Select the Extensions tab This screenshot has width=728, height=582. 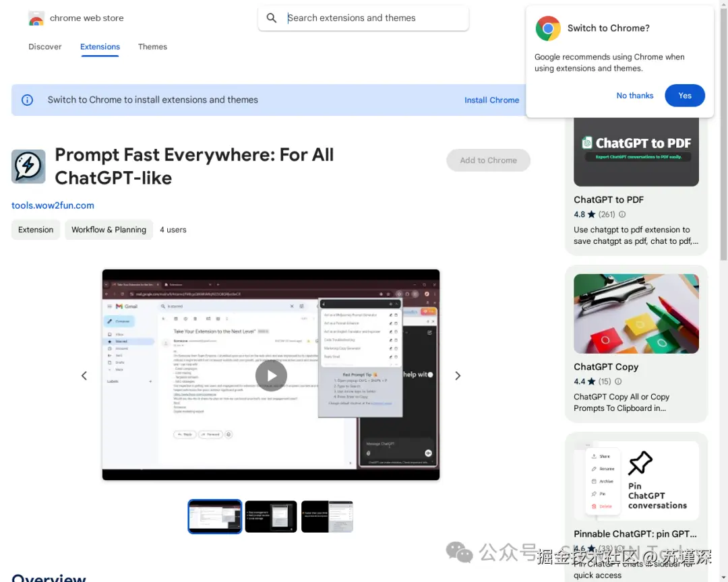tap(100, 47)
